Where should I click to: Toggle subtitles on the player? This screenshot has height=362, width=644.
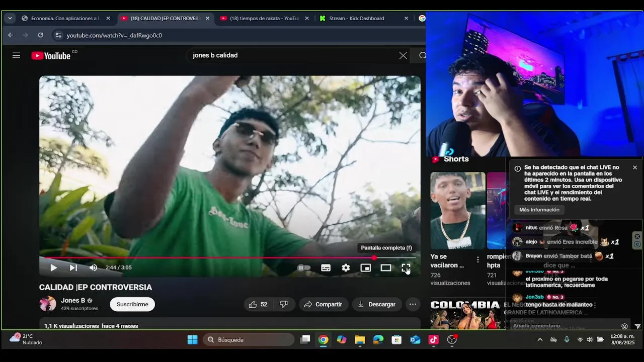click(326, 268)
